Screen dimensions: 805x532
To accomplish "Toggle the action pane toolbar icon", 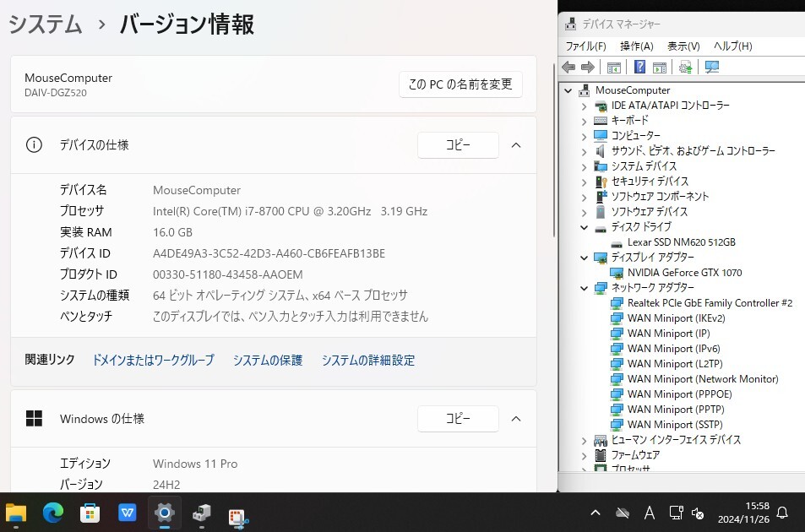I will pos(660,68).
